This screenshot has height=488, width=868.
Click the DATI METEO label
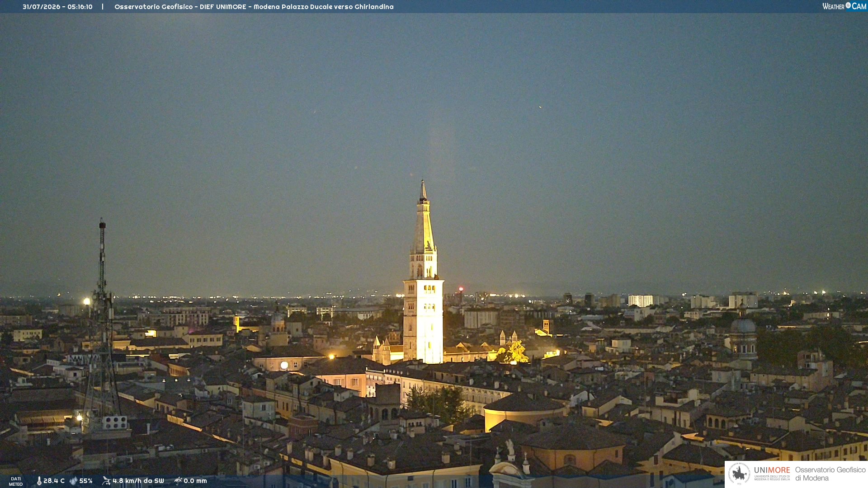[16, 481]
